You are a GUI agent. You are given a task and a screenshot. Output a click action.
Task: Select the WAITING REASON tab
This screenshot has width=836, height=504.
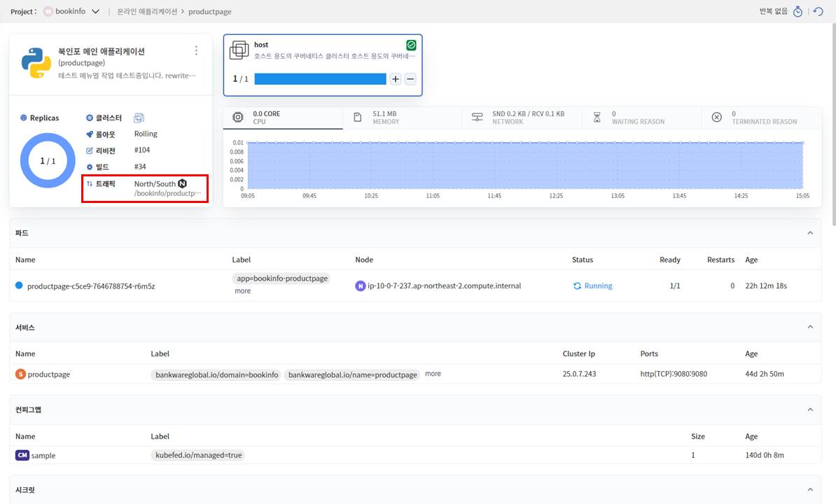click(x=642, y=118)
